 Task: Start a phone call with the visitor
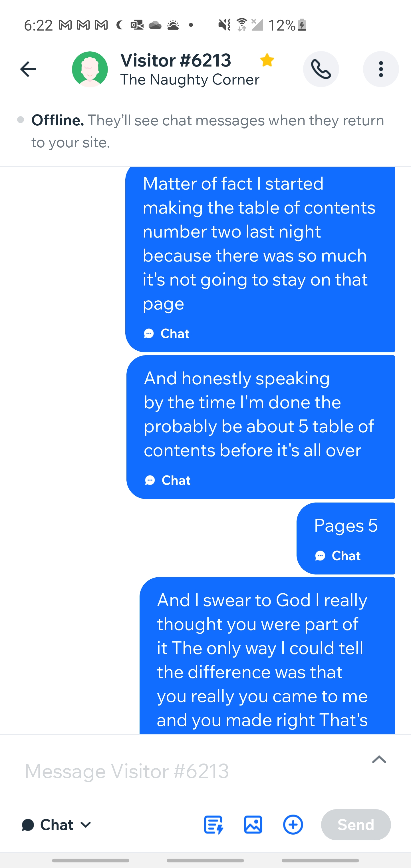(321, 69)
